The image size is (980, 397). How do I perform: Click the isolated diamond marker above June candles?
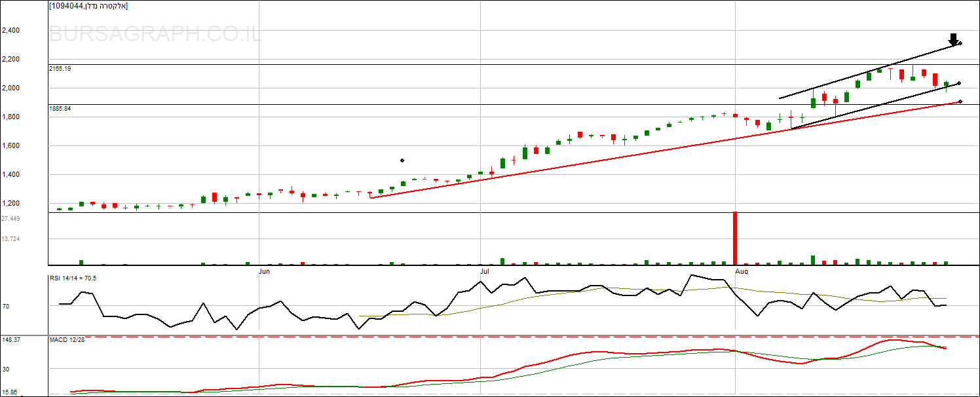coord(402,160)
